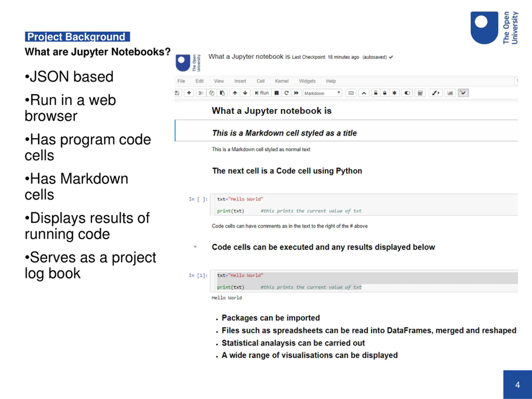
Task: Paste cell below using clipboard icon
Action: tap(222, 93)
